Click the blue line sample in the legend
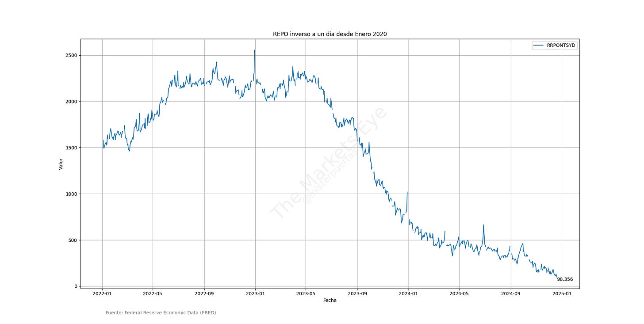 tap(539, 45)
